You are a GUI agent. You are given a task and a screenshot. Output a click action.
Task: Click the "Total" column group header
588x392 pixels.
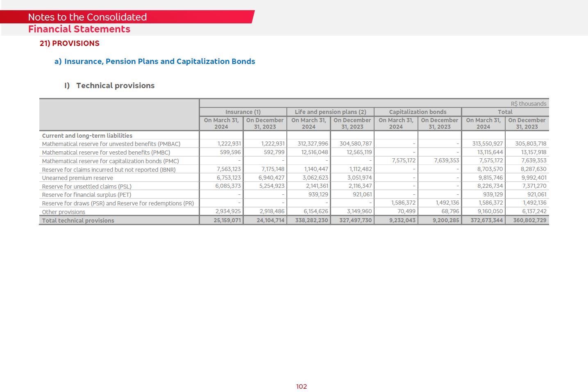[505, 112]
